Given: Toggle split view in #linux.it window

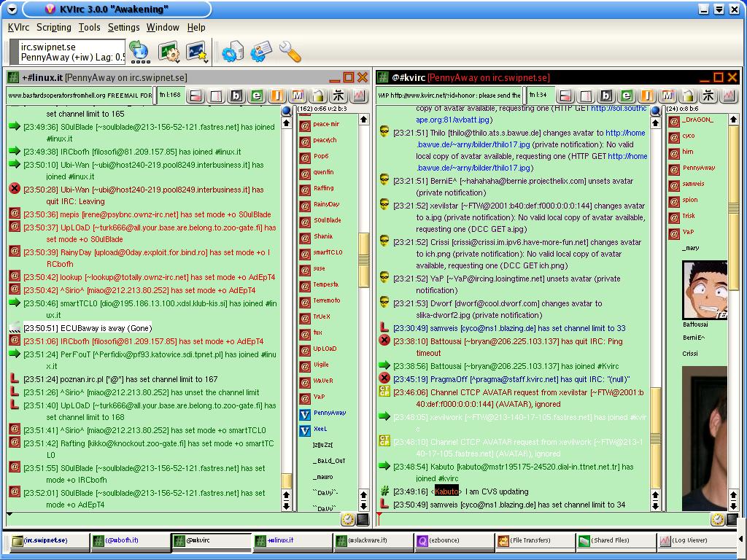Looking at the screenshot, I should (x=196, y=96).
